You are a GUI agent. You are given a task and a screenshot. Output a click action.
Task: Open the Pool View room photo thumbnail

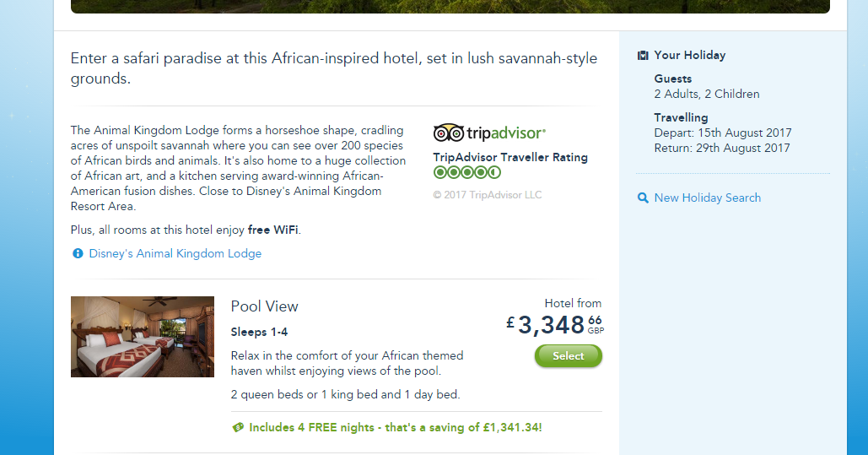(x=143, y=336)
